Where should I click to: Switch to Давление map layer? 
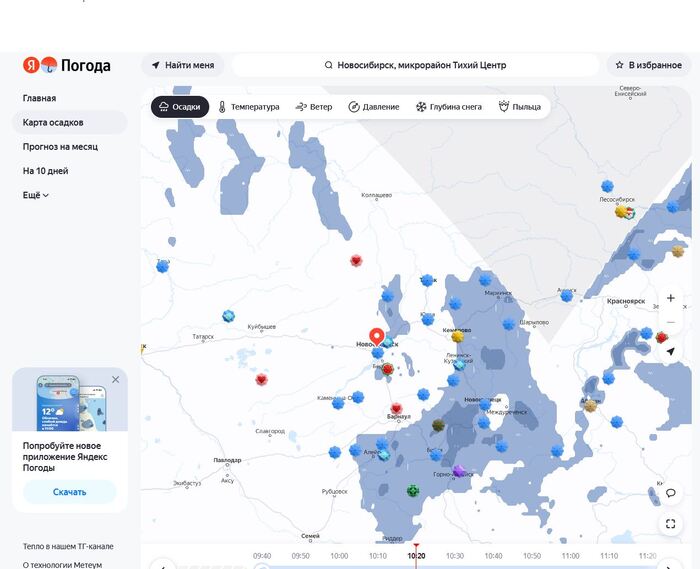(x=374, y=107)
